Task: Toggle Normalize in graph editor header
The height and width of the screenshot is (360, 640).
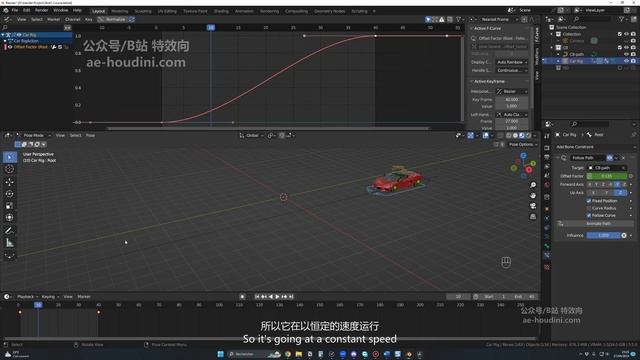Action: click(x=113, y=19)
